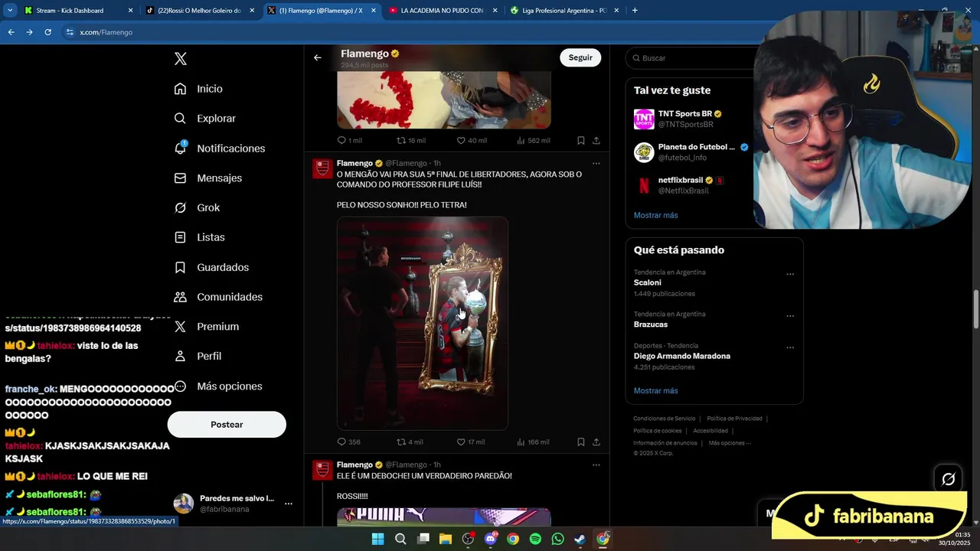Open more options on MENGÃO Libertadores post
980x551 pixels.
pos(596,163)
